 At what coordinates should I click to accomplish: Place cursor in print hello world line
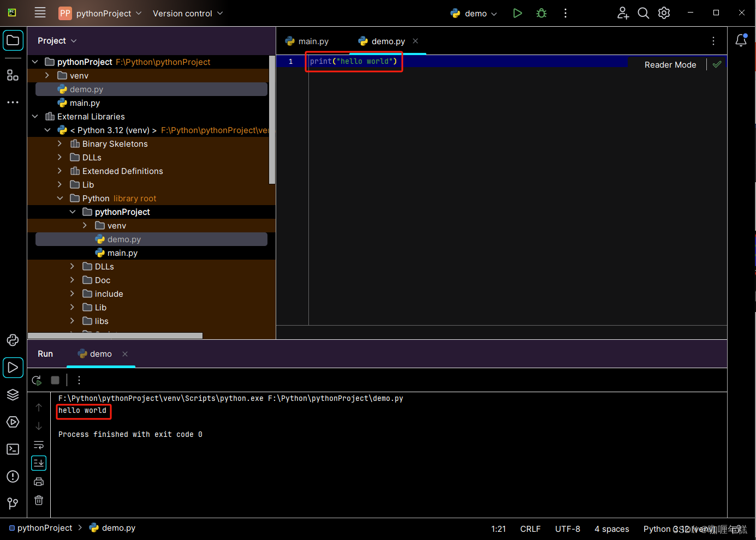pyautogui.click(x=354, y=61)
